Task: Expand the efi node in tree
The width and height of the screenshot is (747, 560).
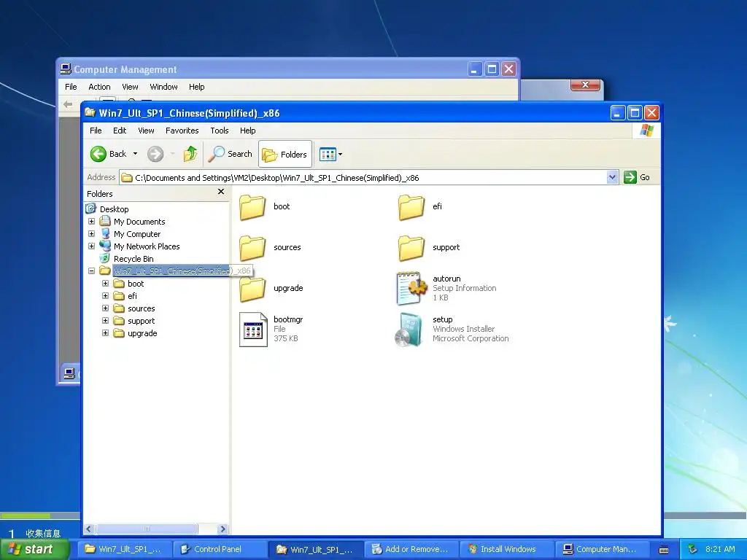Action: pos(105,296)
